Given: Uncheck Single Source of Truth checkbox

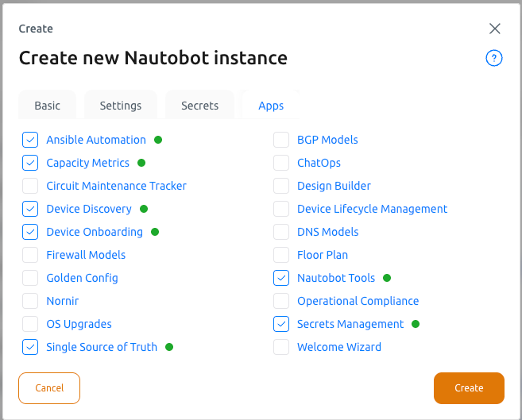Looking at the screenshot, I should click(x=30, y=347).
